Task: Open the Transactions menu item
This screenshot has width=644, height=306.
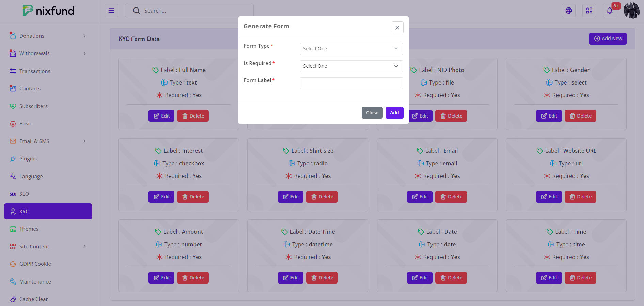Action: pos(35,71)
